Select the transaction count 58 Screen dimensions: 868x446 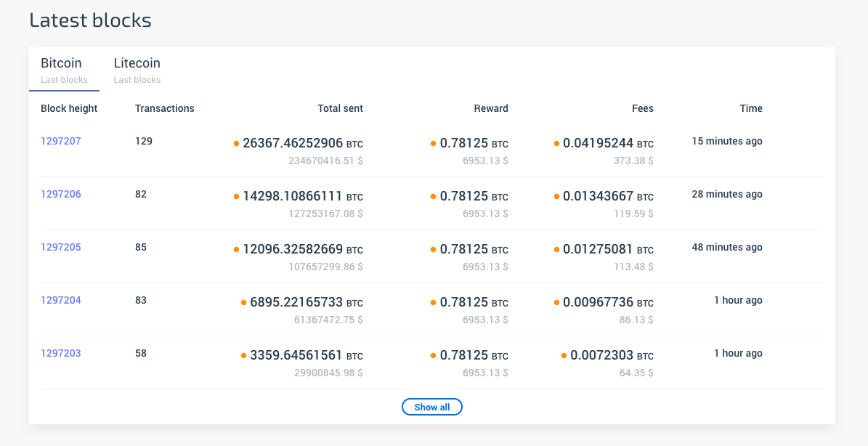(x=141, y=354)
